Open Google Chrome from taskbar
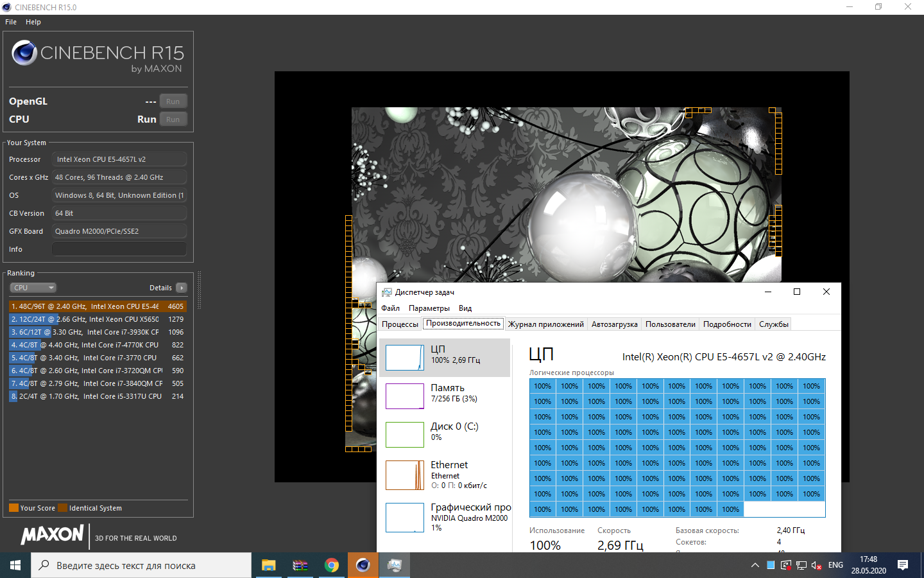The height and width of the screenshot is (578, 924). [x=331, y=565]
